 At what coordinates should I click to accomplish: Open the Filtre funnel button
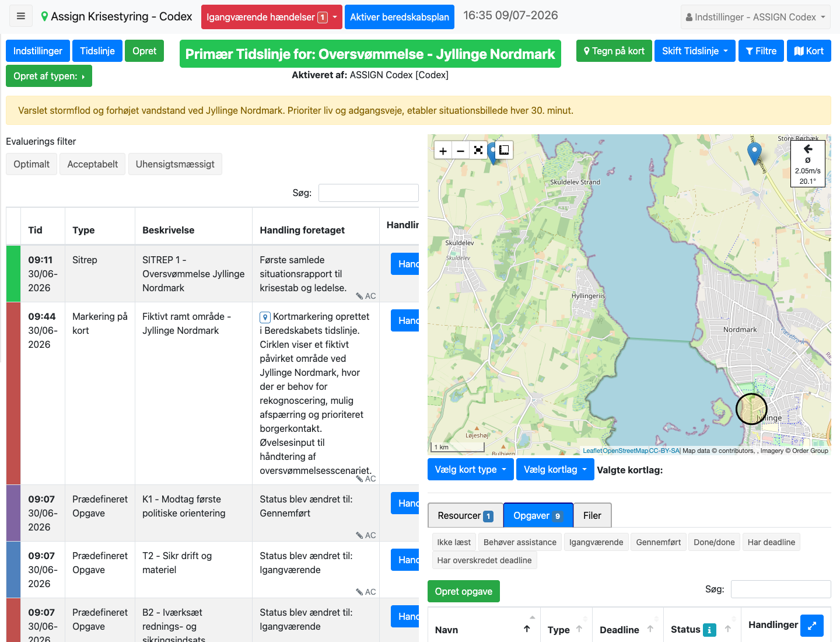(x=761, y=51)
